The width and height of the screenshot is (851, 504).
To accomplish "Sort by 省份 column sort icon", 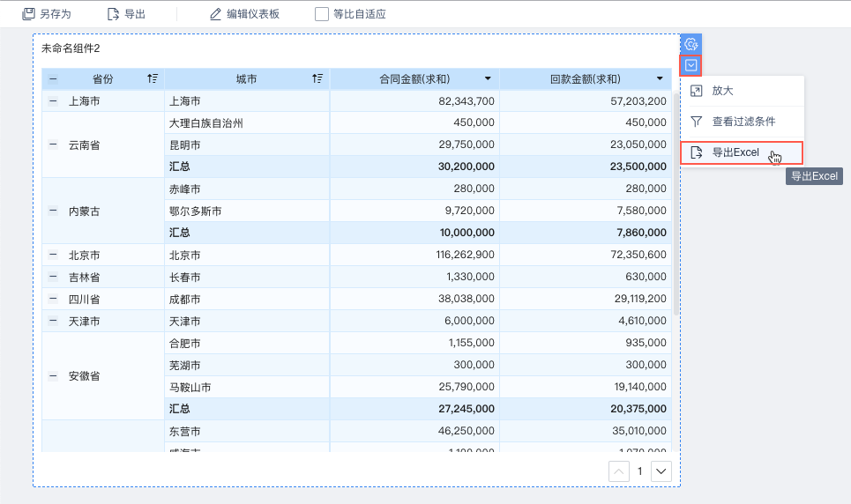I will tap(153, 78).
